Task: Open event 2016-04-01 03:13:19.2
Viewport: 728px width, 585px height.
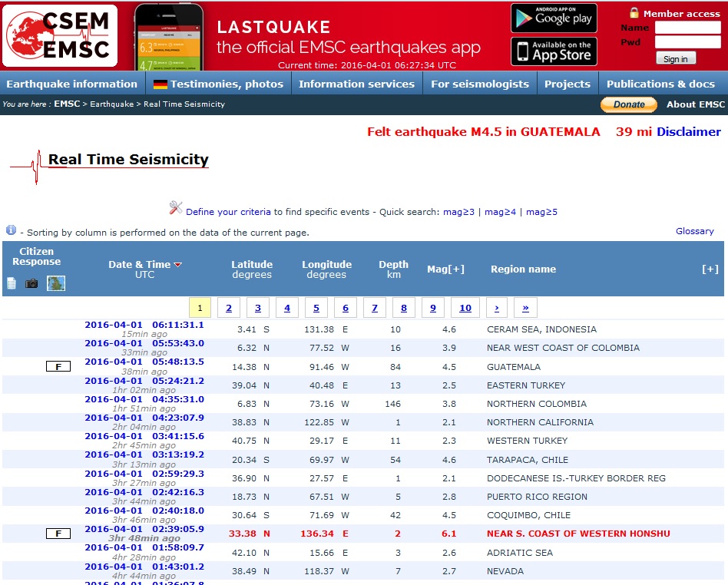Action: point(144,454)
